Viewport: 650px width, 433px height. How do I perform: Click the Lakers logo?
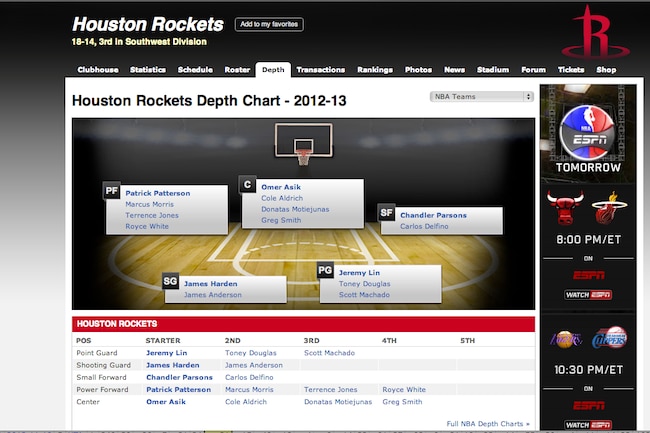pyautogui.click(x=566, y=339)
